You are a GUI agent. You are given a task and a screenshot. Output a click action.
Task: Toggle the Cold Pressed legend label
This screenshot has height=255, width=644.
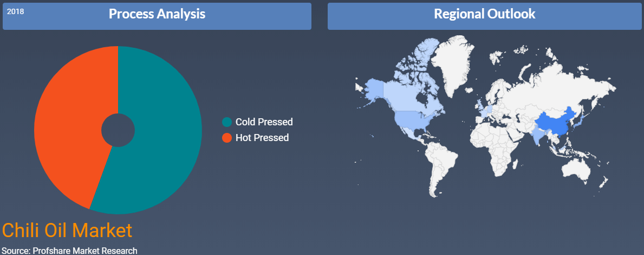(264, 122)
